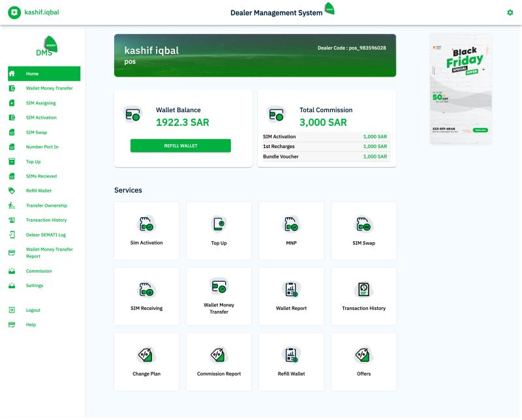The height and width of the screenshot is (420, 522).
Task: Open the Commission Report service icon
Action: coord(219,355)
